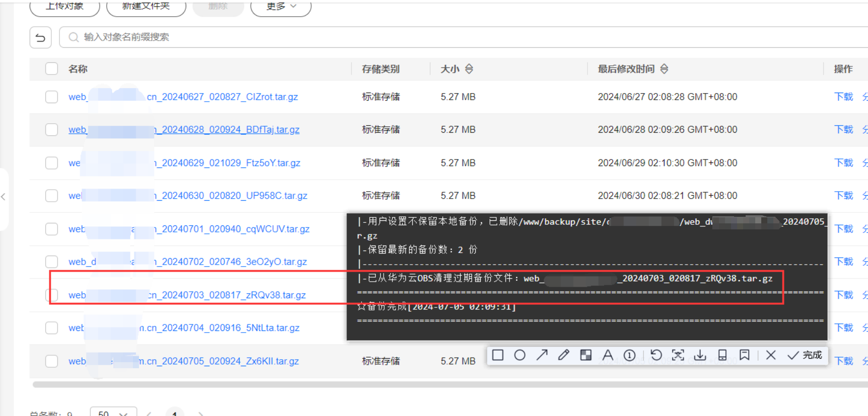Click 下载 for the 20240627 backup
This screenshot has height=416, width=868.
(843, 97)
